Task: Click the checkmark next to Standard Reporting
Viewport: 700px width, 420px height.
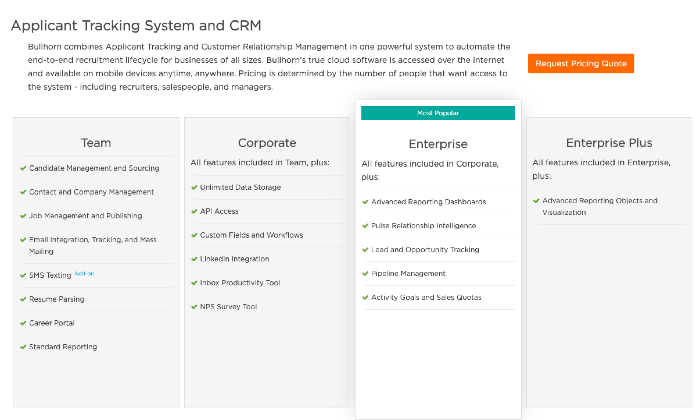Action: pos(23,347)
